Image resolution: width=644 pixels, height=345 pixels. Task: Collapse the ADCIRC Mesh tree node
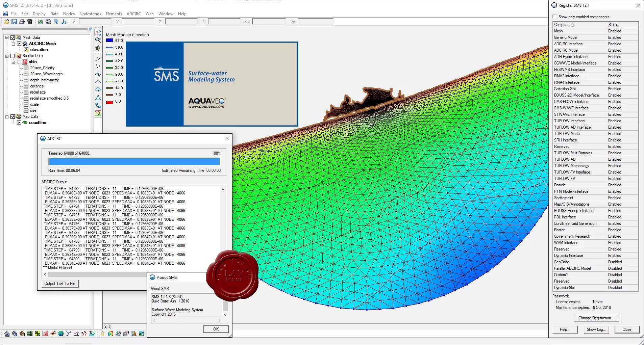[x=13, y=44]
